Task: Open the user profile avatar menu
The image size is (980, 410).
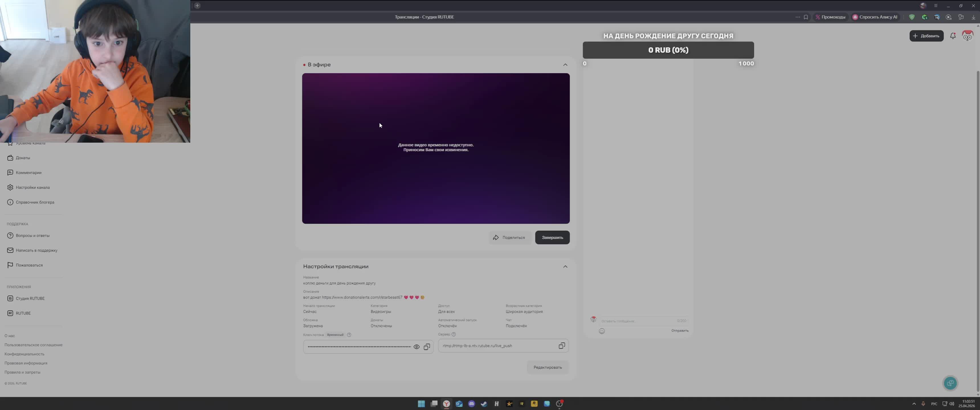Action: coord(967,36)
